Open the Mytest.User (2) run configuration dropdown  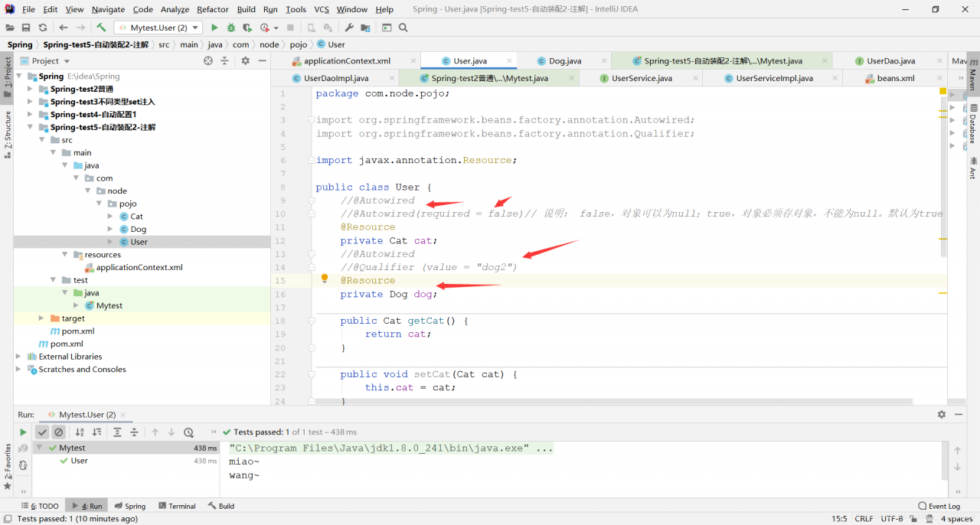click(158, 28)
